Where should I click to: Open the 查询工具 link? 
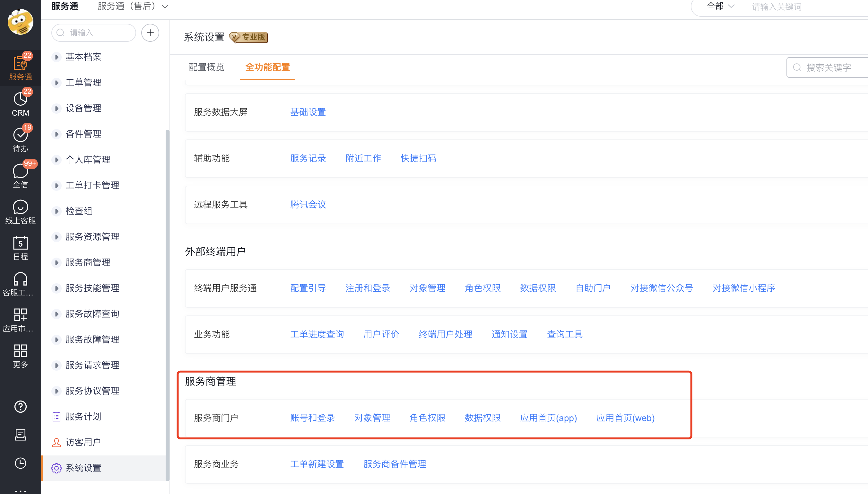[565, 334]
